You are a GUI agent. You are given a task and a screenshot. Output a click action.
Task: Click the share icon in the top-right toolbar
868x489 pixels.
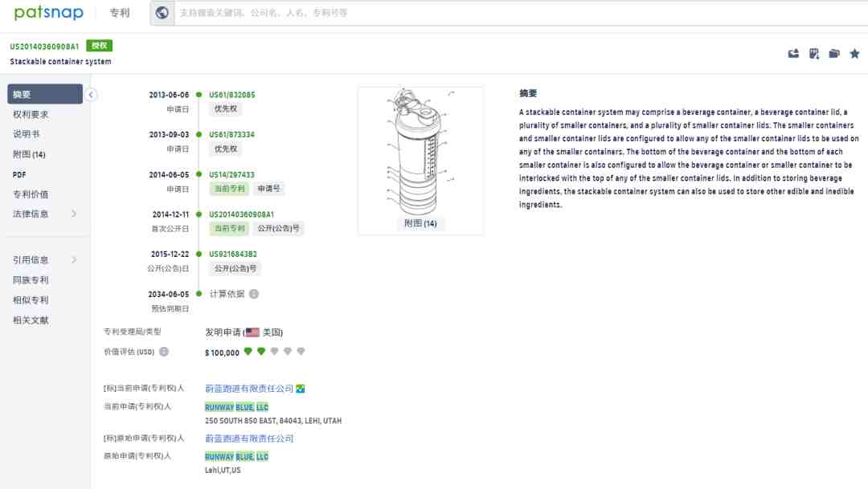793,54
